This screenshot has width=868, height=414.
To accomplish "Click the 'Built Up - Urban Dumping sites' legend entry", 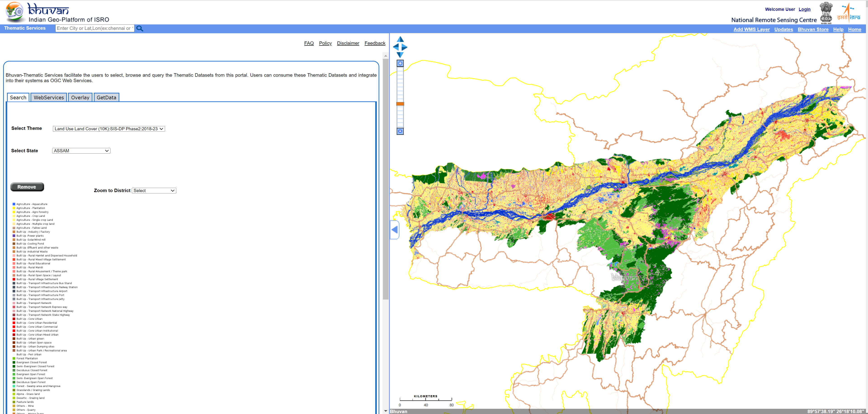I will click(35, 347).
